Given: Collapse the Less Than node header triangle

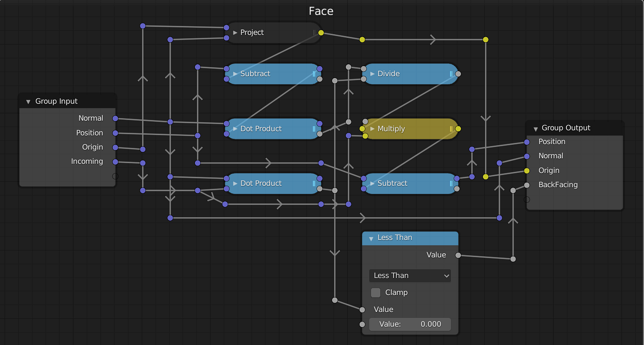Looking at the screenshot, I should [x=371, y=238].
